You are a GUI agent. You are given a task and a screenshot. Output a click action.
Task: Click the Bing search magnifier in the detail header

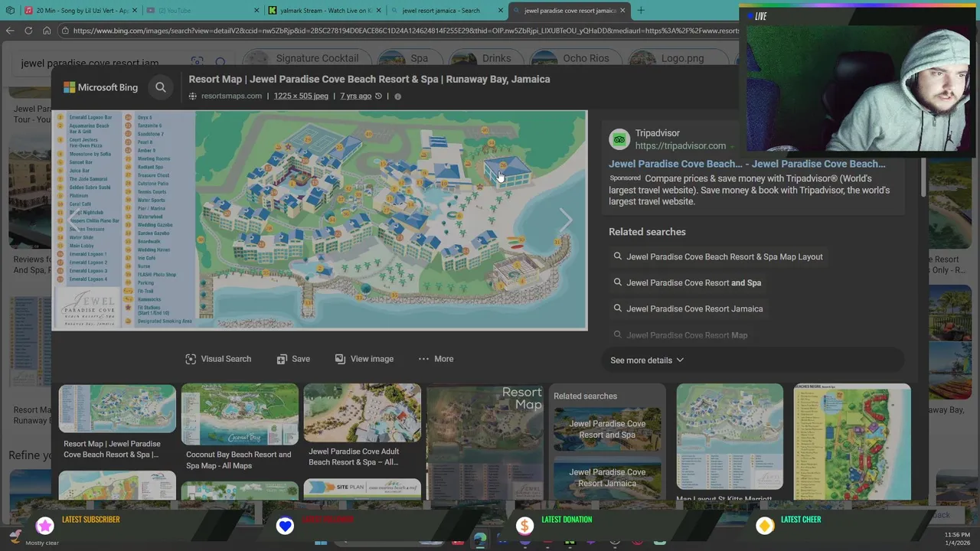pyautogui.click(x=161, y=87)
